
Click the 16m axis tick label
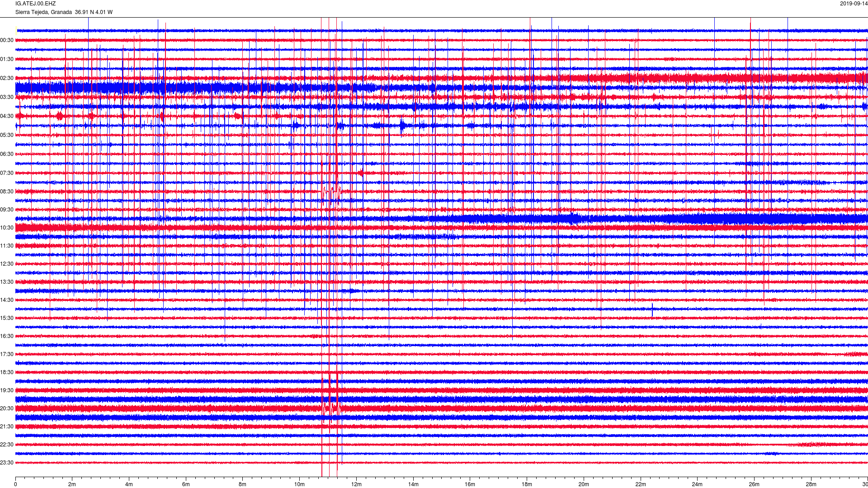pos(470,484)
